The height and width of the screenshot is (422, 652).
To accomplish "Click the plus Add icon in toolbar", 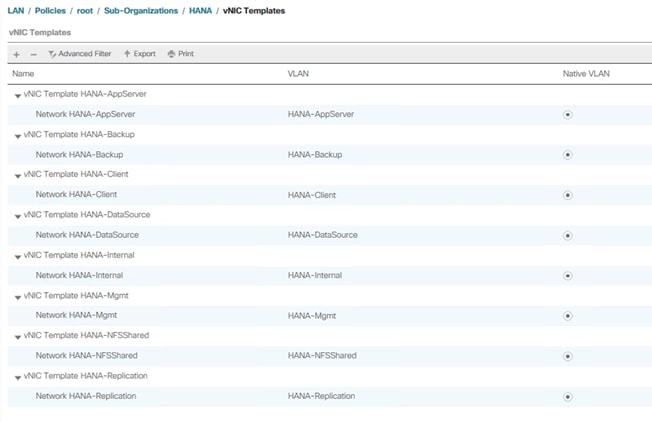I will [17, 54].
